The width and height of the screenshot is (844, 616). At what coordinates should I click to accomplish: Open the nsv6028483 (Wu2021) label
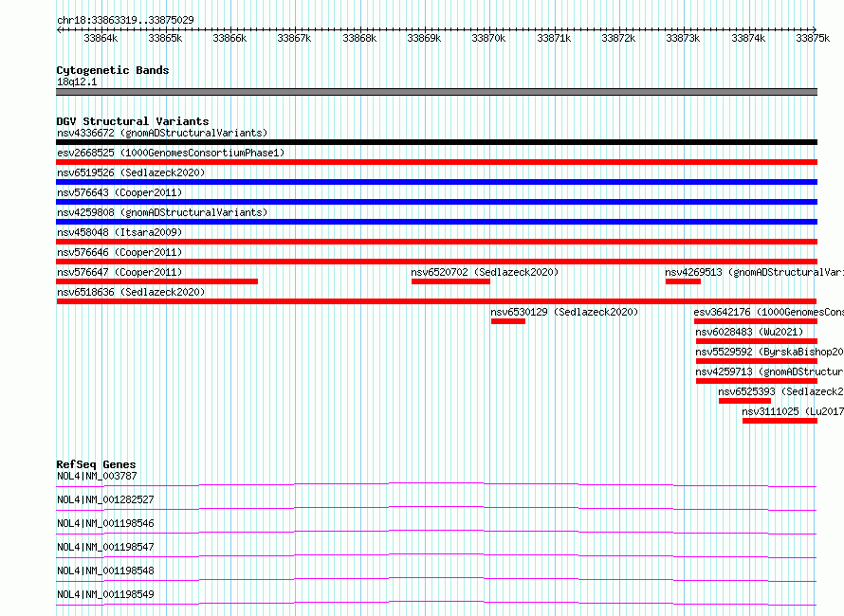click(749, 332)
